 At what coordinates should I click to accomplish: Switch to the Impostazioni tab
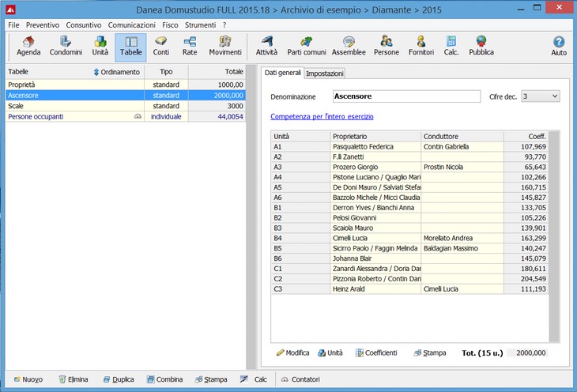point(324,73)
